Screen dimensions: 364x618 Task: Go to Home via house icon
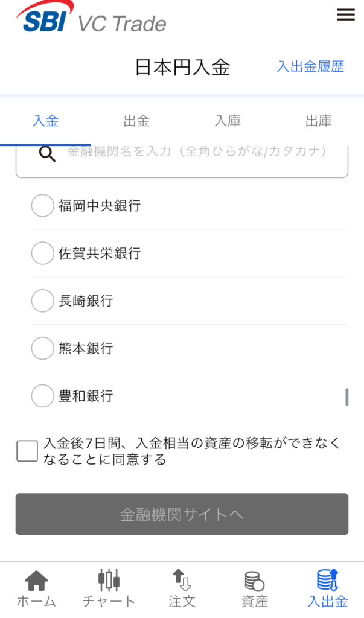[x=36, y=581]
